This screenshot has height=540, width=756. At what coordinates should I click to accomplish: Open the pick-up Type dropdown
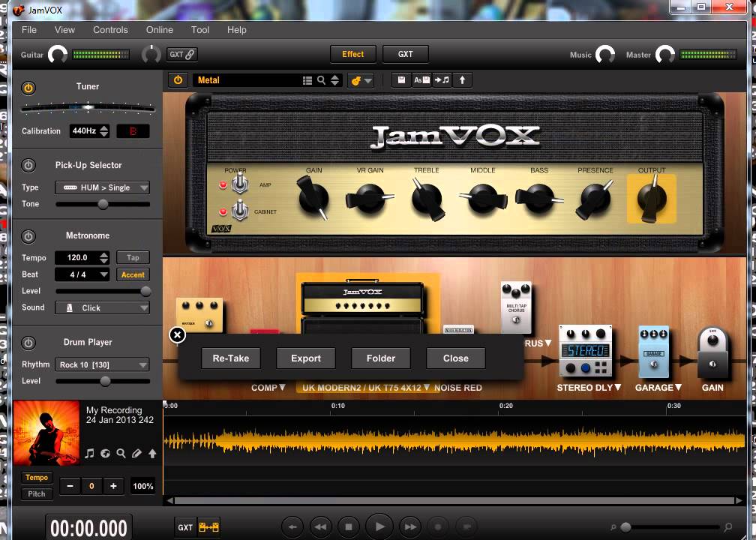[102, 187]
